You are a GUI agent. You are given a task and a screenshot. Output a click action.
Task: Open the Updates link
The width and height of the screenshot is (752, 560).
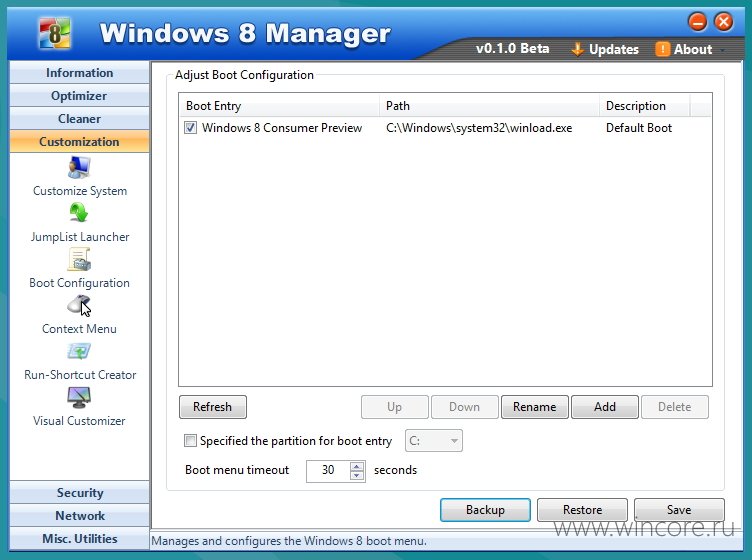(x=613, y=49)
